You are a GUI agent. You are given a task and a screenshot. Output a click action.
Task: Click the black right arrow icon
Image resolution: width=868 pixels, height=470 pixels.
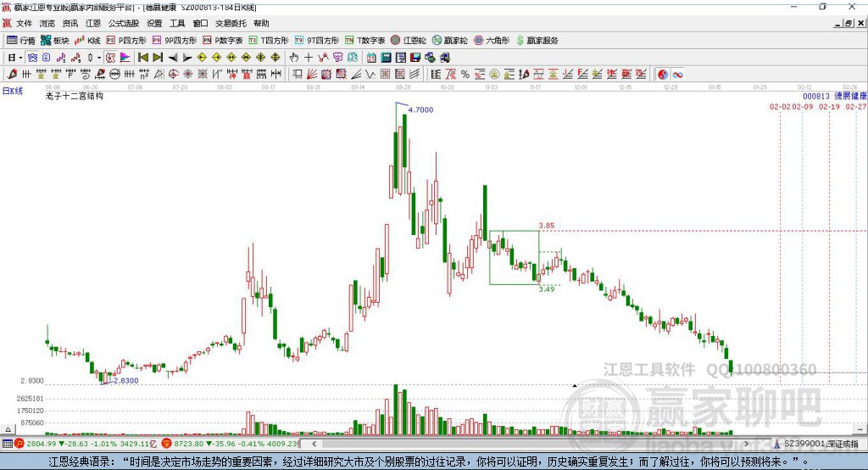pos(187,58)
